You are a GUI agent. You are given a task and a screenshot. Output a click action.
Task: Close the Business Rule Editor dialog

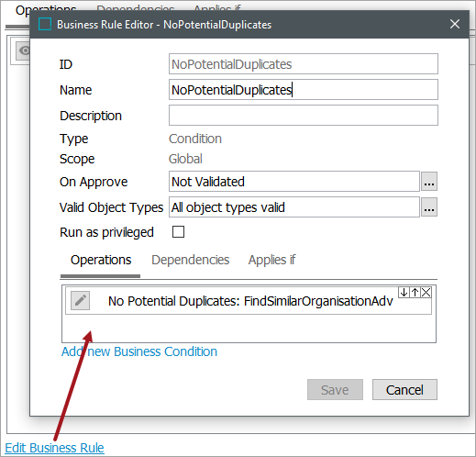click(x=455, y=24)
